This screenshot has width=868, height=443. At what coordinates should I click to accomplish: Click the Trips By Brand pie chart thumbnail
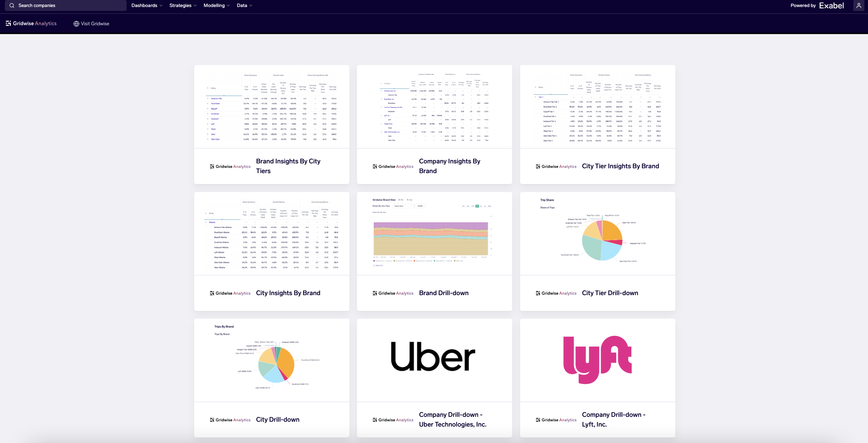(x=271, y=360)
